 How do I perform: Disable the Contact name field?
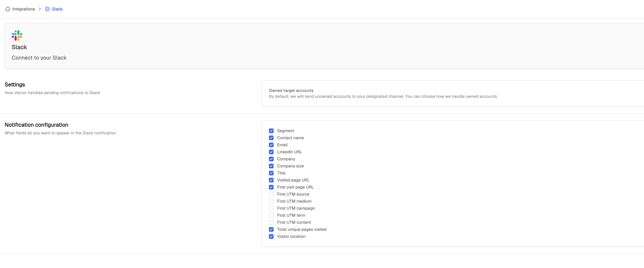pyautogui.click(x=271, y=138)
